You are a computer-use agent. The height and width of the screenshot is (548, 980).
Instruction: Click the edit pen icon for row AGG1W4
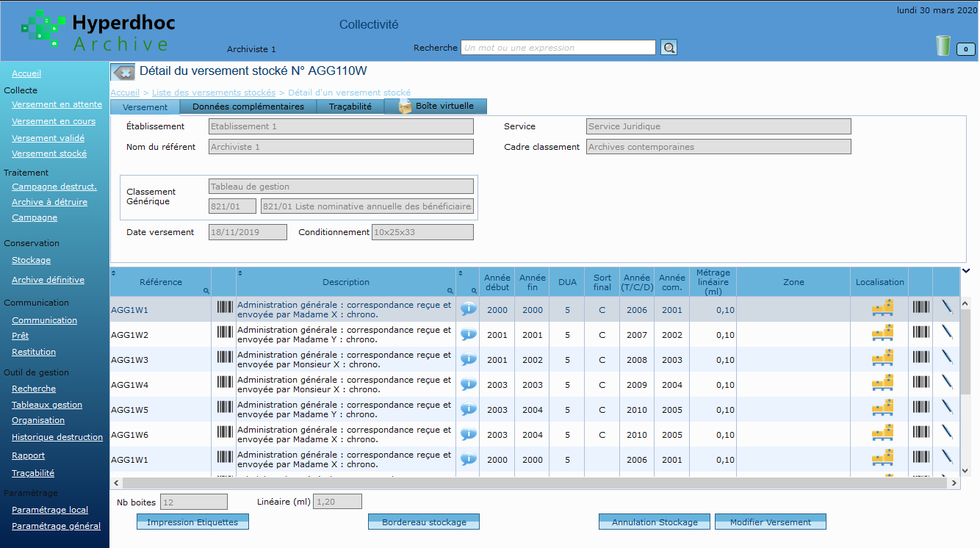click(948, 382)
